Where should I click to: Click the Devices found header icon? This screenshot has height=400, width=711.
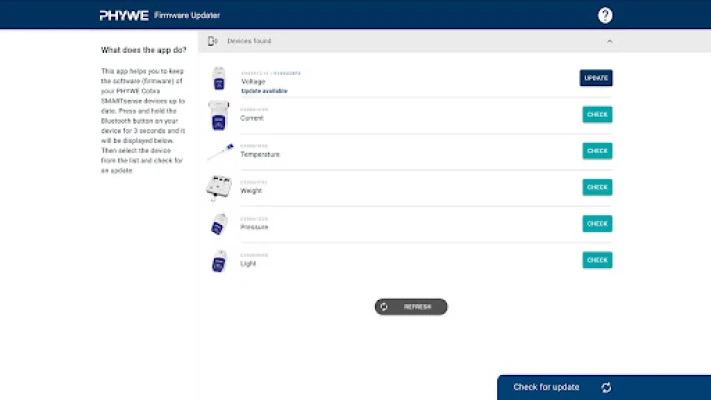(x=213, y=41)
